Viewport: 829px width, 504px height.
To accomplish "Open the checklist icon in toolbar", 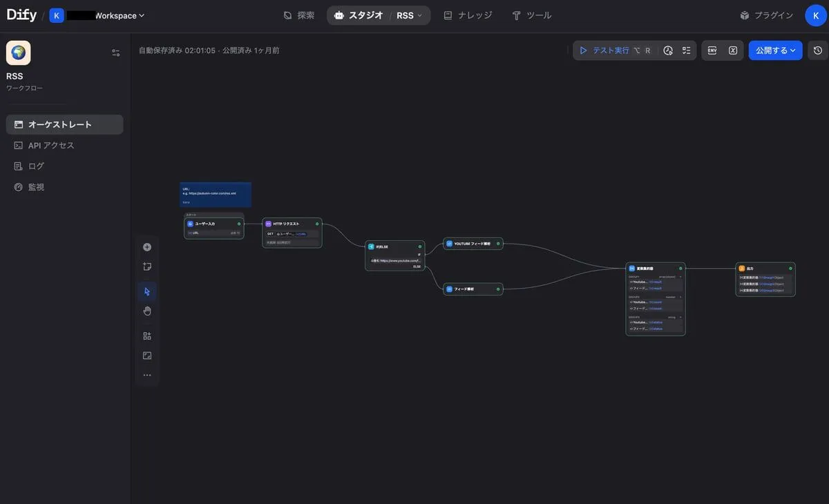I will [x=686, y=50].
